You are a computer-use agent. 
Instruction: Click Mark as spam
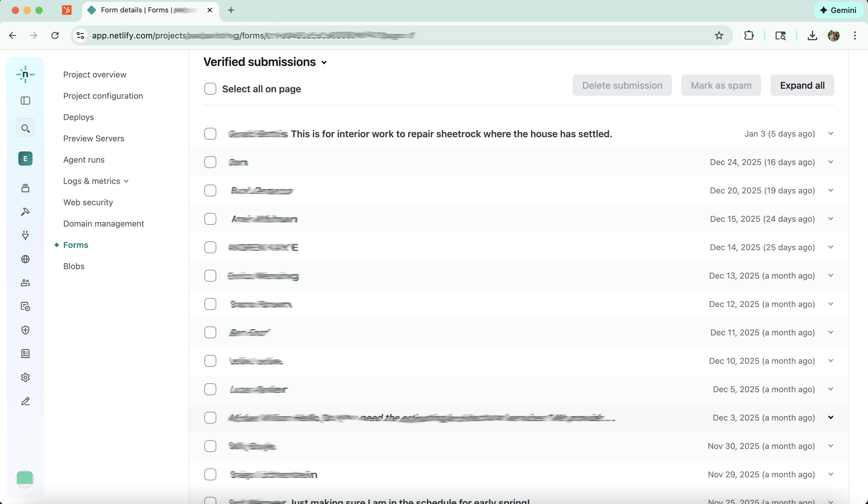[x=721, y=85]
